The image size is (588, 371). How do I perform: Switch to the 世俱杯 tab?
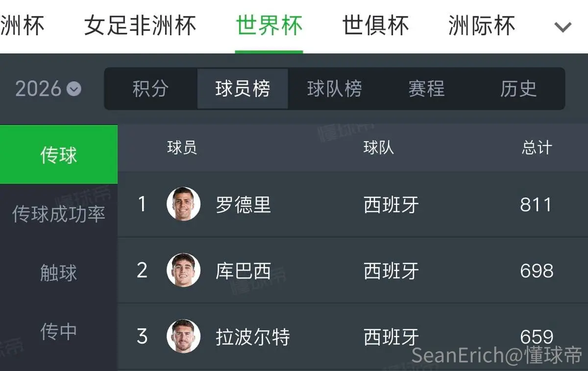click(375, 25)
